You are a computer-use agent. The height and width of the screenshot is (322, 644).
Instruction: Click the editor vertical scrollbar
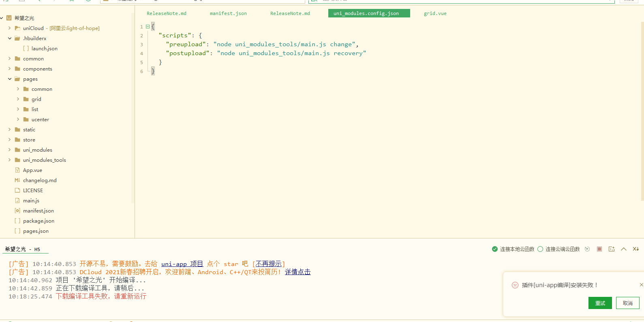coord(642,109)
